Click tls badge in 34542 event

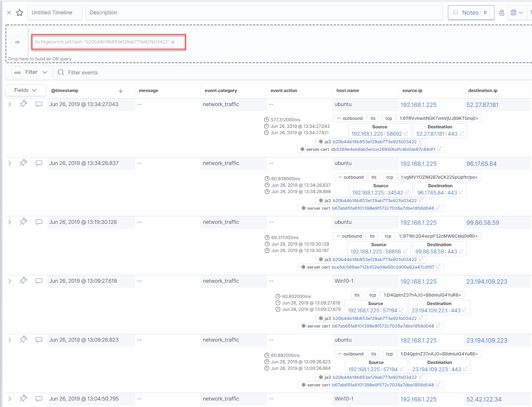[374, 177]
